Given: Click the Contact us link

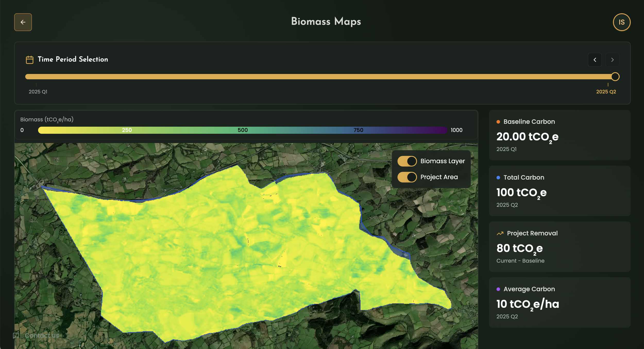Looking at the screenshot, I should click(x=42, y=335).
